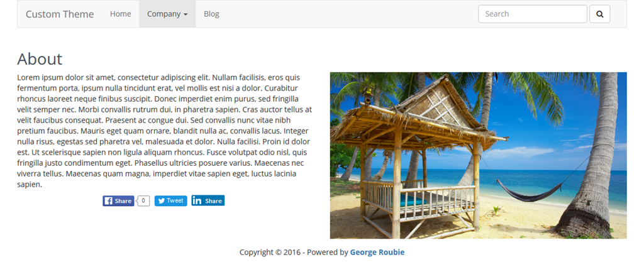Click the hammock in the beach photo
This screenshot has width=644, height=272.
529,192
